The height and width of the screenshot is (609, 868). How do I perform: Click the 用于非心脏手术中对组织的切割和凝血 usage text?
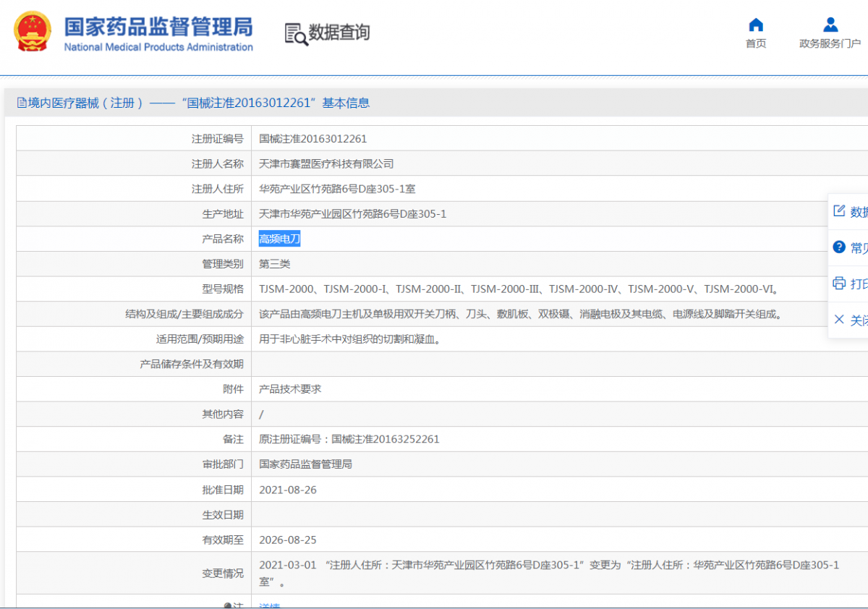point(349,339)
